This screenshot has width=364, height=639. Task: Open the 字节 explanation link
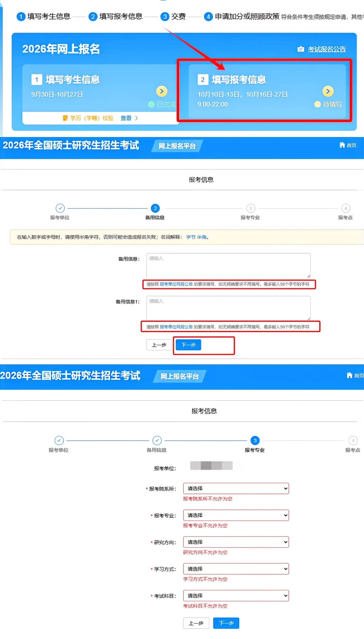(191, 237)
